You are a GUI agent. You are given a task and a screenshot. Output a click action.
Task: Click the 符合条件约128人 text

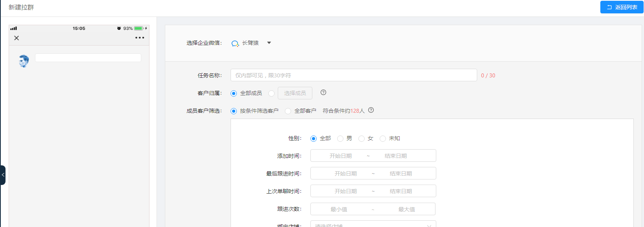[x=344, y=111]
